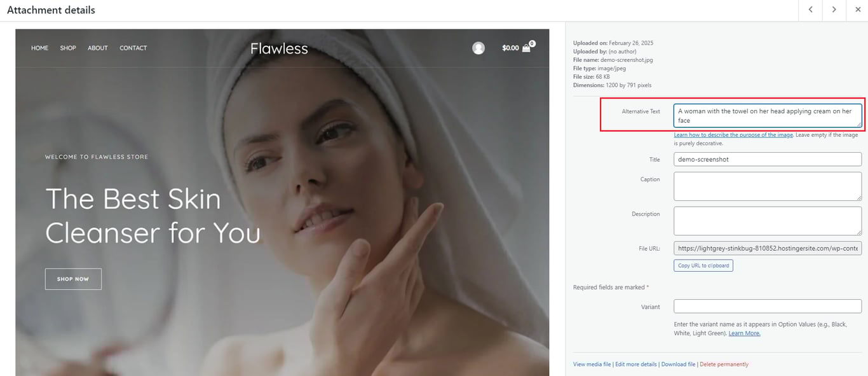This screenshot has width=868, height=376.
Task: Navigate to the SHOP menu item
Action: pyautogui.click(x=67, y=48)
